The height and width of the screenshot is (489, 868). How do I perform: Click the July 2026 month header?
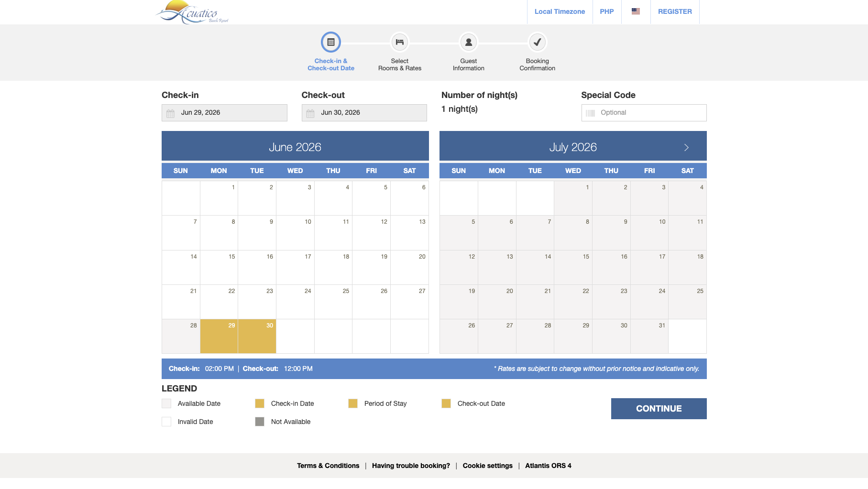point(573,147)
